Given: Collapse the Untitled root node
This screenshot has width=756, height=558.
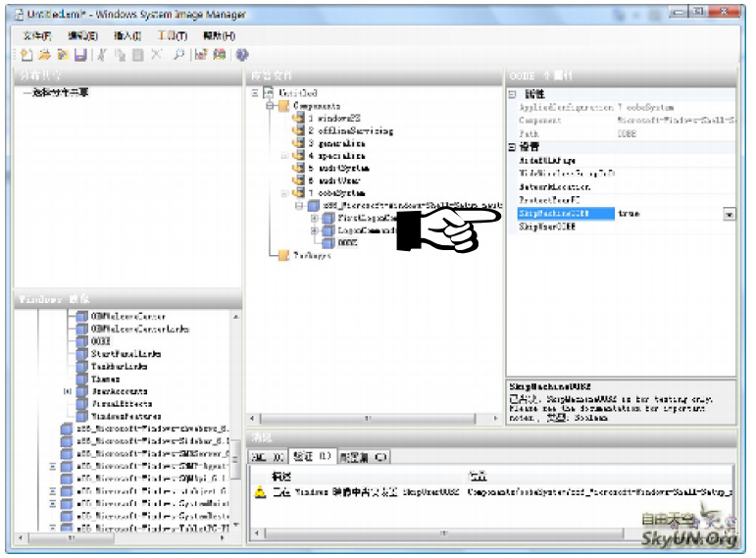Looking at the screenshot, I should coord(255,92).
